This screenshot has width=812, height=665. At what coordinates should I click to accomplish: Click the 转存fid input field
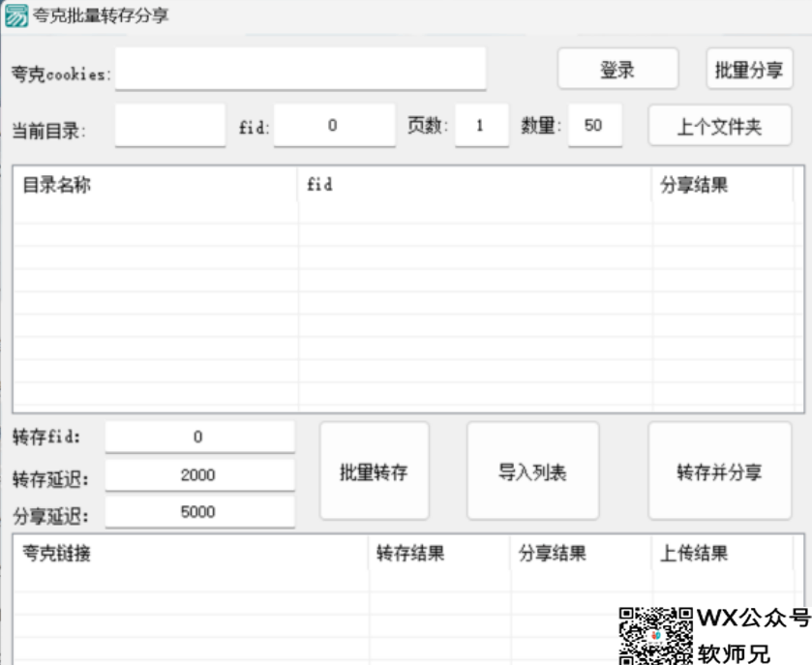(x=198, y=438)
